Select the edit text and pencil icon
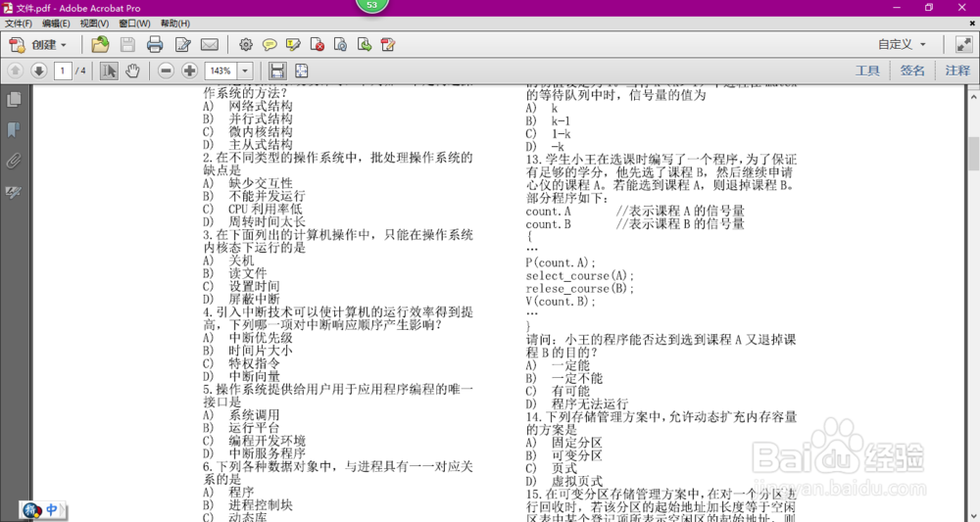Image resolution: width=980 pixels, height=522 pixels. pos(182,45)
